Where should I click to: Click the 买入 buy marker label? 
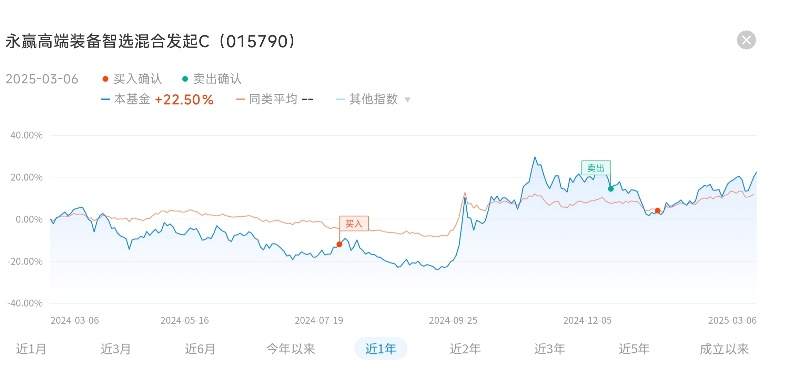(x=354, y=224)
